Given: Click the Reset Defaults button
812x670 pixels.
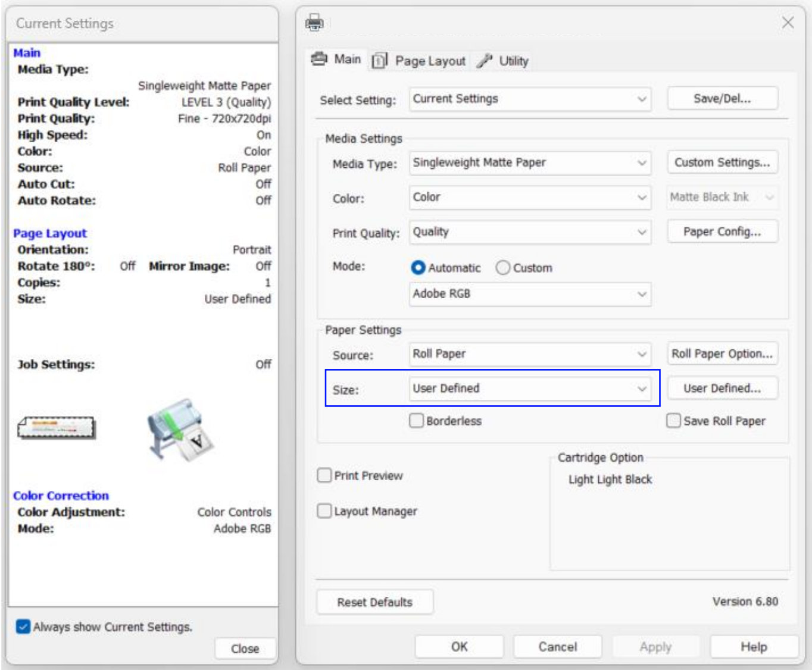Looking at the screenshot, I should pyautogui.click(x=374, y=602).
